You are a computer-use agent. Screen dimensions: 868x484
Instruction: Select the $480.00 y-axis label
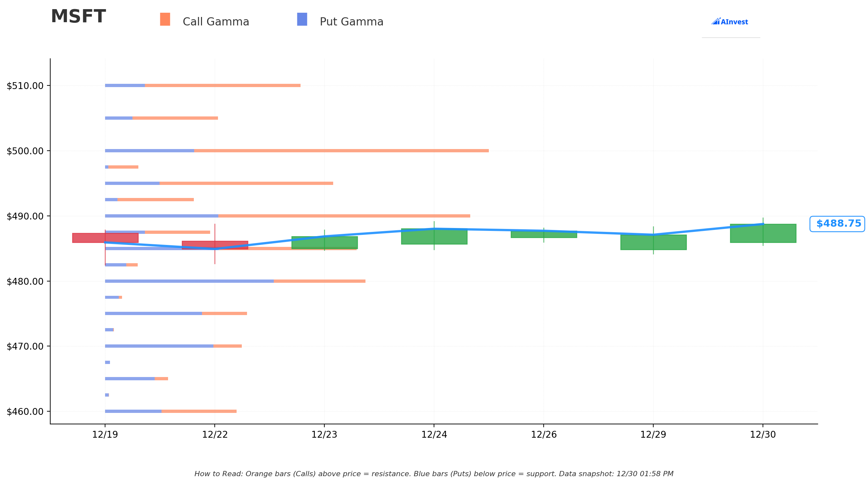(25, 281)
